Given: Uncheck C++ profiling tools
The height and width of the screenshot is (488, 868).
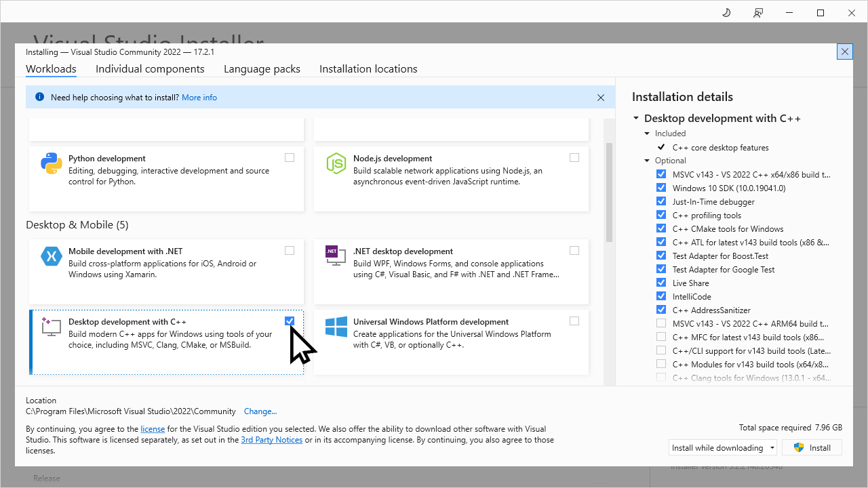Looking at the screenshot, I should coord(661,215).
